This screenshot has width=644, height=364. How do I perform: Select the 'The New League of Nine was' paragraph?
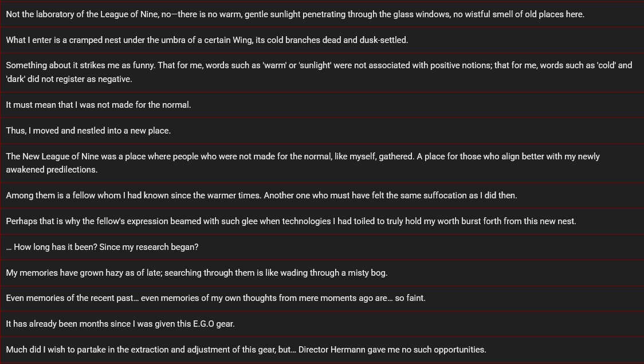tap(322, 163)
